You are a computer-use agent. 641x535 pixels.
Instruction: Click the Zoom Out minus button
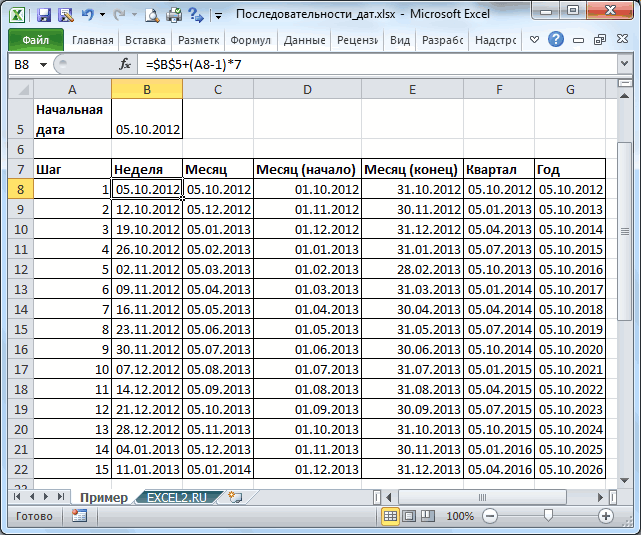pyautogui.click(x=490, y=516)
